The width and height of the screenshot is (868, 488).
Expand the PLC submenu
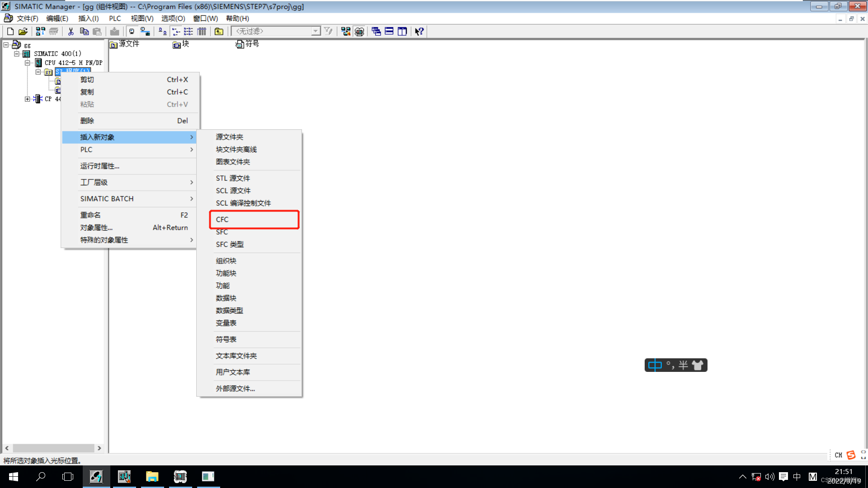pos(129,150)
